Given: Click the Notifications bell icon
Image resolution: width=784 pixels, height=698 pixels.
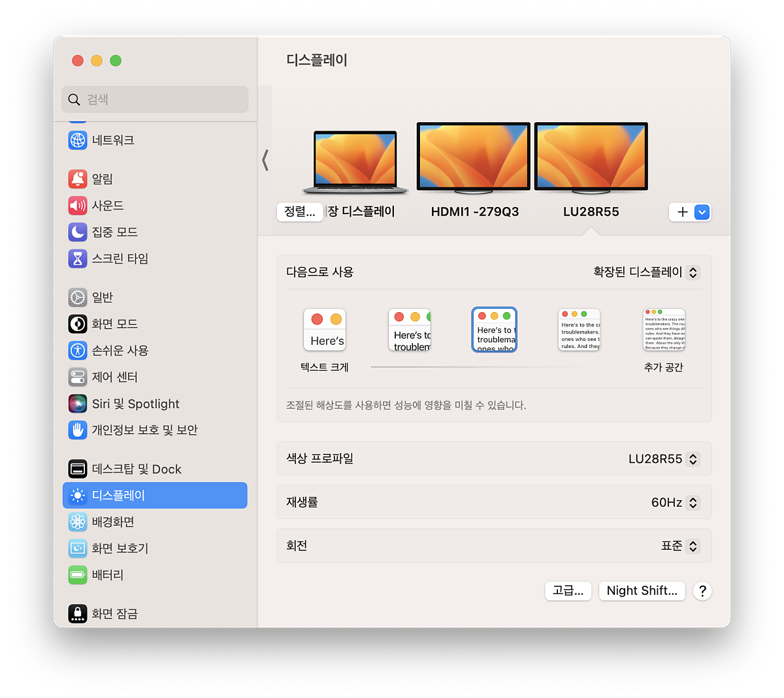Looking at the screenshot, I should pyautogui.click(x=78, y=179).
